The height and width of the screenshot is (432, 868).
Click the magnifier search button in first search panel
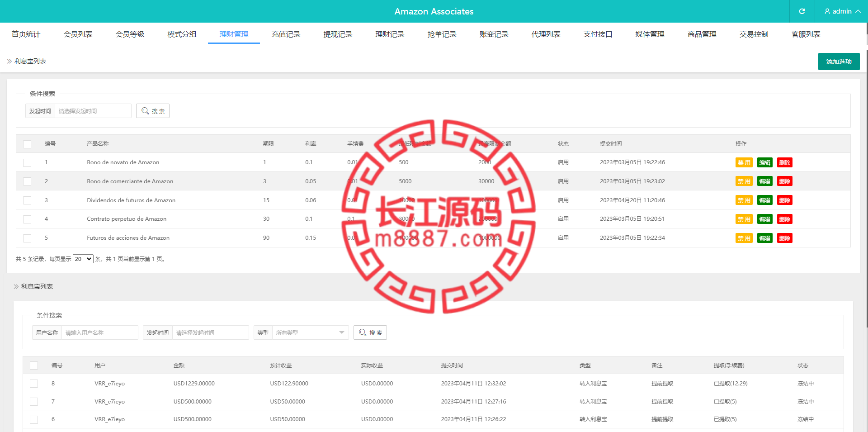tap(153, 111)
